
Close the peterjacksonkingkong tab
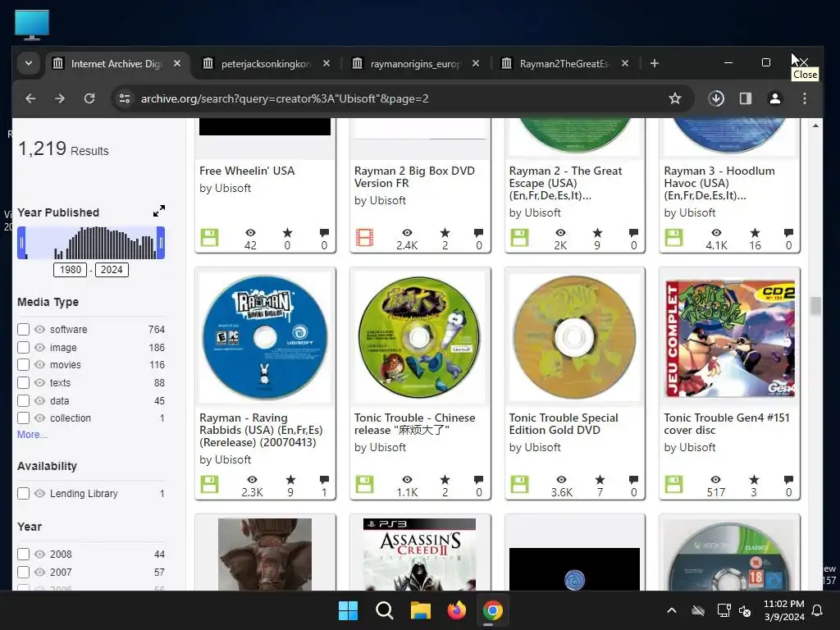point(326,63)
